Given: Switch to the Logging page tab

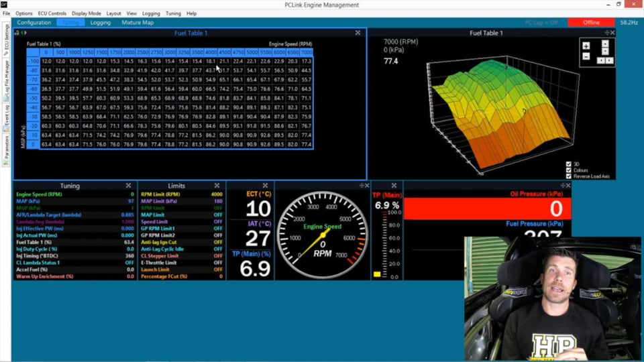Looking at the screenshot, I should [x=101, y=23].
